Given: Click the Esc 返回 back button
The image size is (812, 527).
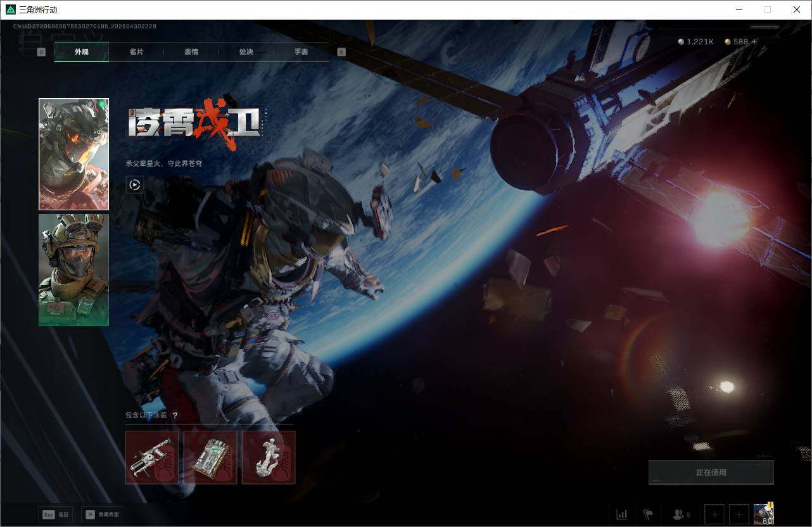Looking at the screenshot, I should pos(55,514).
